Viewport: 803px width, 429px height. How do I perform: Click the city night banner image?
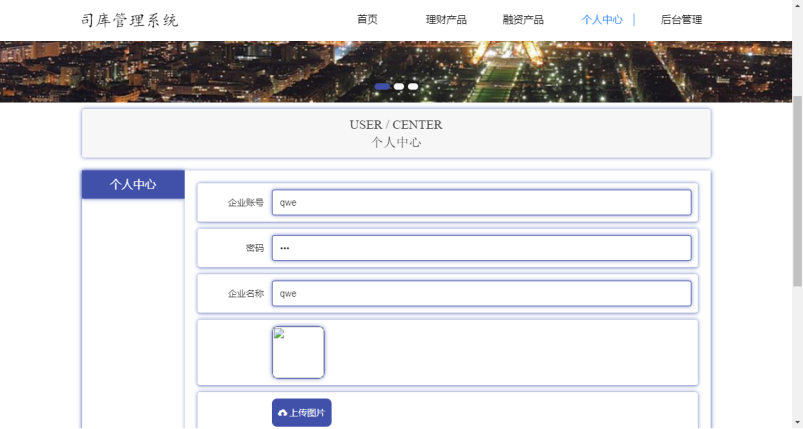click(x=200, y=70)
